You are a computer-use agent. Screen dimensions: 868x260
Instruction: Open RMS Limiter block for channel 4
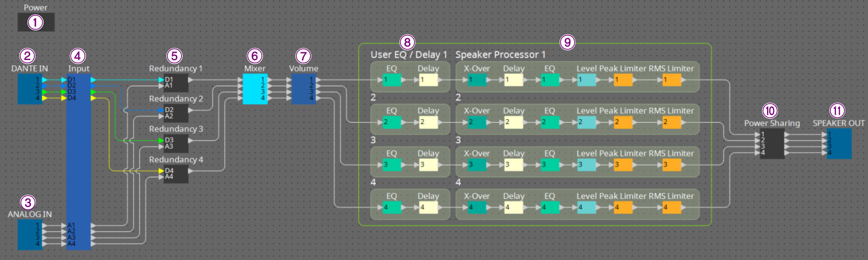(x=671, y=207)
